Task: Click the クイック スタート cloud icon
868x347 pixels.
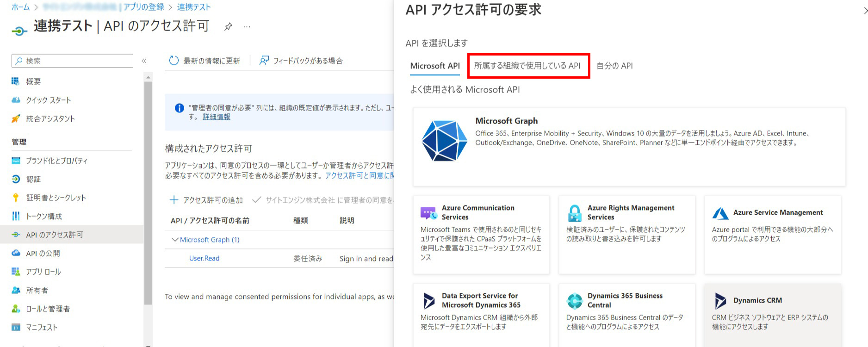Action: pyautogui.click(x=16, y=100)
